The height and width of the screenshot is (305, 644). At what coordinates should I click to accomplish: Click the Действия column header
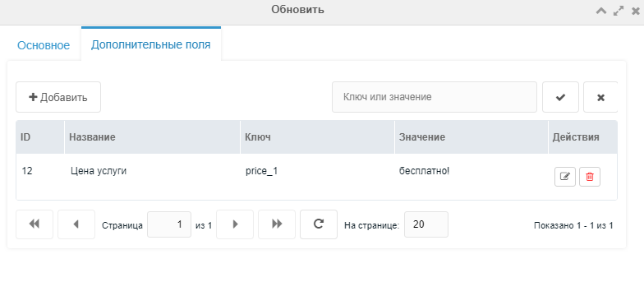point(582,137)
